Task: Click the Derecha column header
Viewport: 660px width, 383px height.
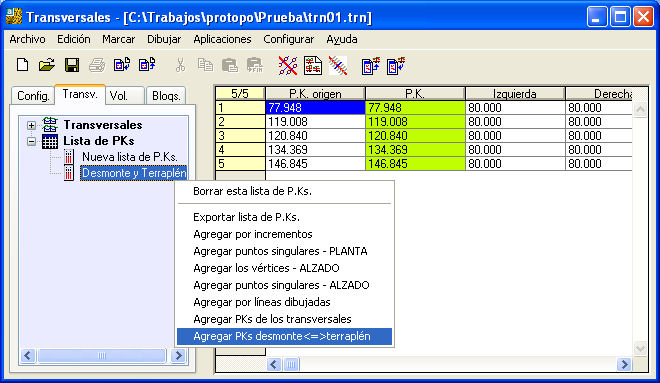Action: coord(599,93)
